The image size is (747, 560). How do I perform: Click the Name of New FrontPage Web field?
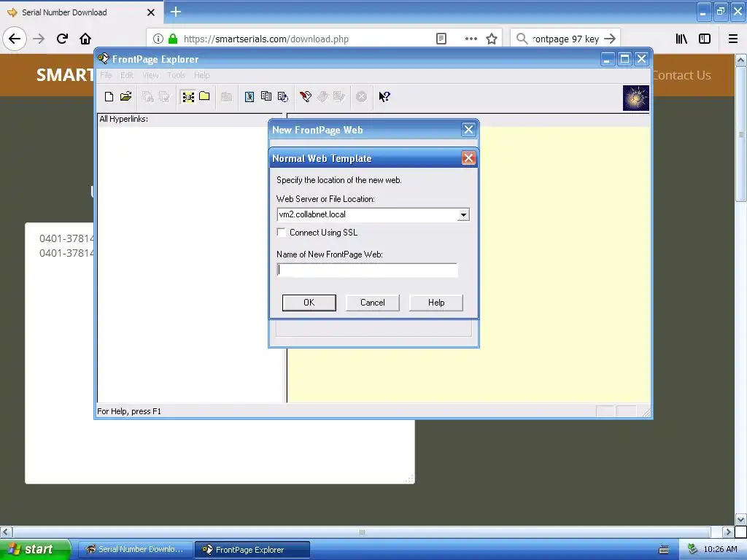pyautogui.click(x=367, y=270)
